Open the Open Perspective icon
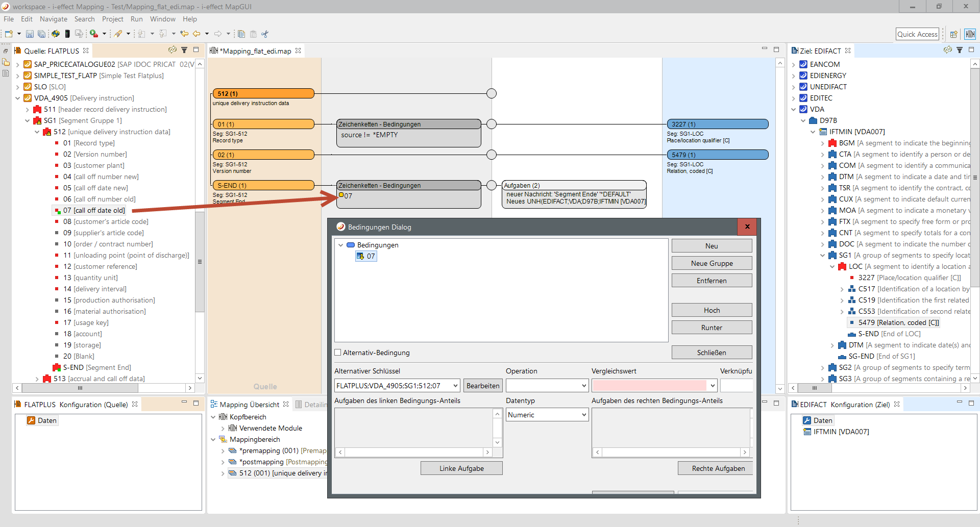Viewport: 980px width, 527px height. point(953,34)
